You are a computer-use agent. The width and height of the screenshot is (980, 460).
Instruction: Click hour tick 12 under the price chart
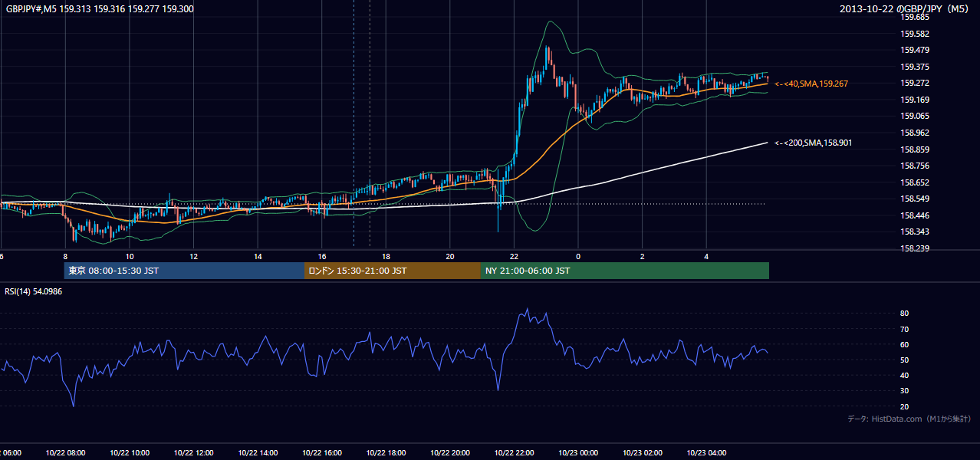click(193, 256)
